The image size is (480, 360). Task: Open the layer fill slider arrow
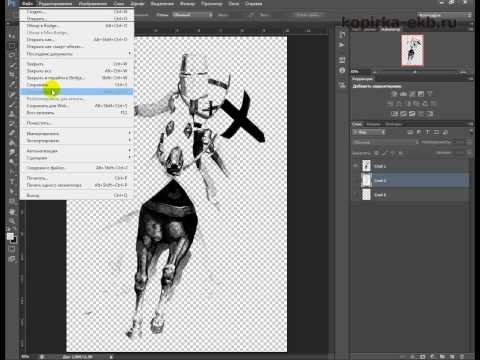tap(469, 153)
